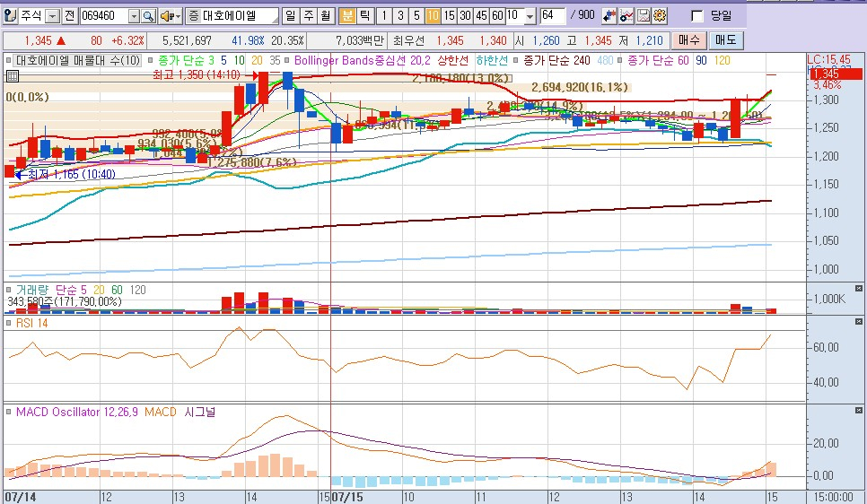The height and width of the screenshot is (504, 867).
Task: Select the 틱 tick chart tab
Action: [x=363, y=16]
